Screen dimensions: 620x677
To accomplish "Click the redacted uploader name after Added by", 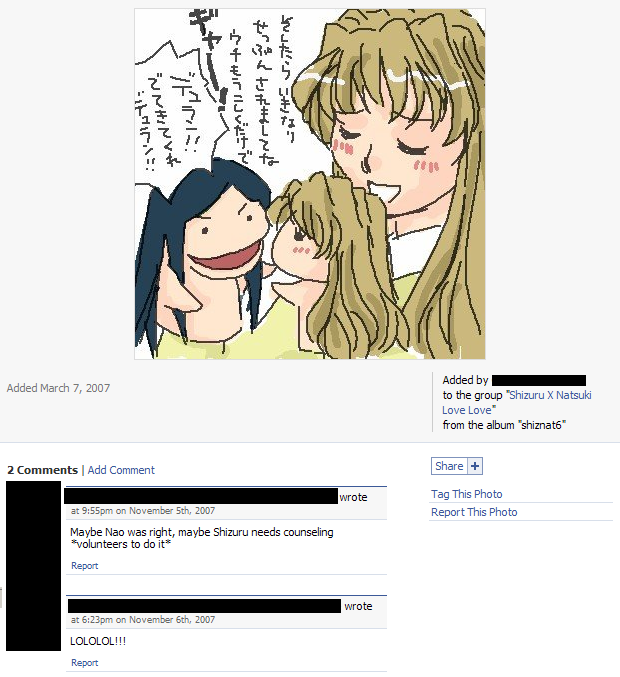I will [x=539, y=380].
